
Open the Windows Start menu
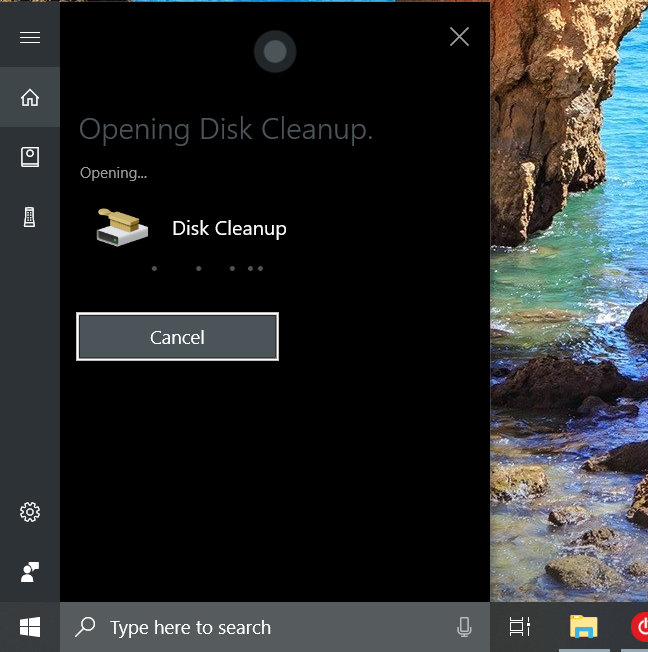point(30,627)
